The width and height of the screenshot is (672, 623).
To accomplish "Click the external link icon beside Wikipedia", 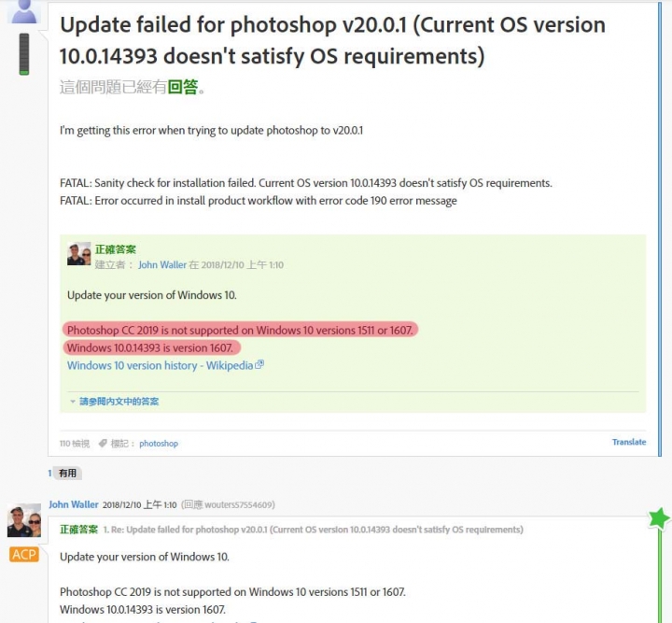I will [259, 365].
